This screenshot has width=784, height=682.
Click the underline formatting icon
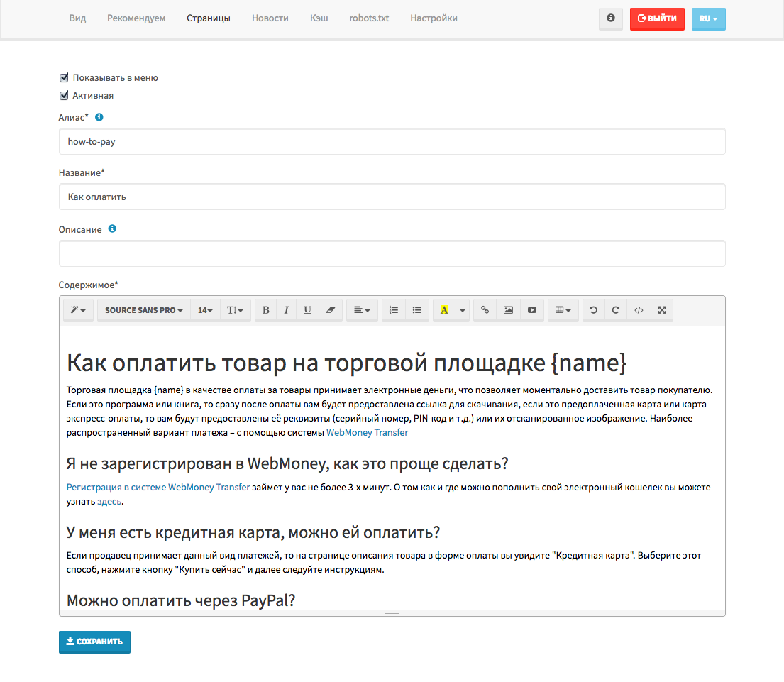click(x=307, y=311)
